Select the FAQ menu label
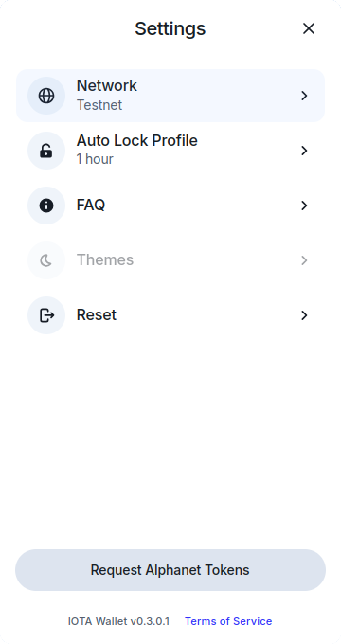 tap(91, 205)
